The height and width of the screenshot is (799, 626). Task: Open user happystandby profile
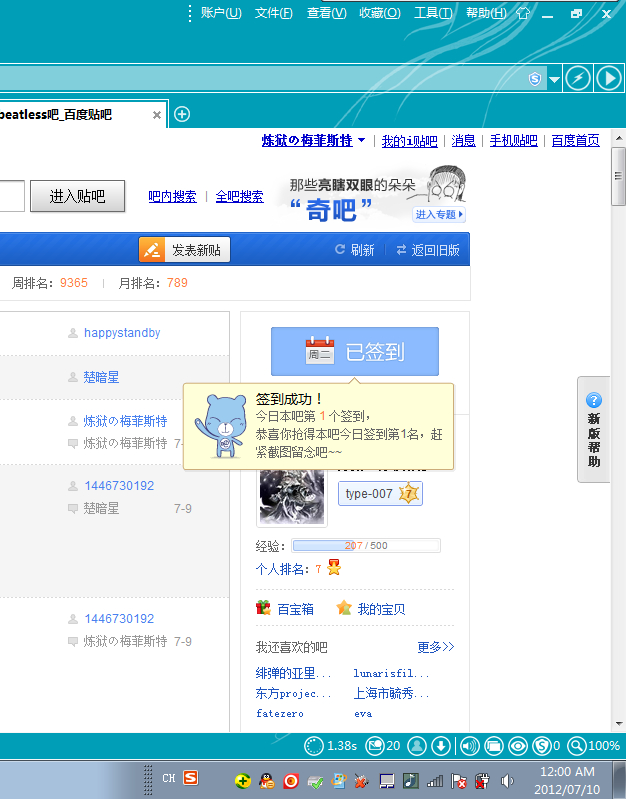click(x=122, y=333)
